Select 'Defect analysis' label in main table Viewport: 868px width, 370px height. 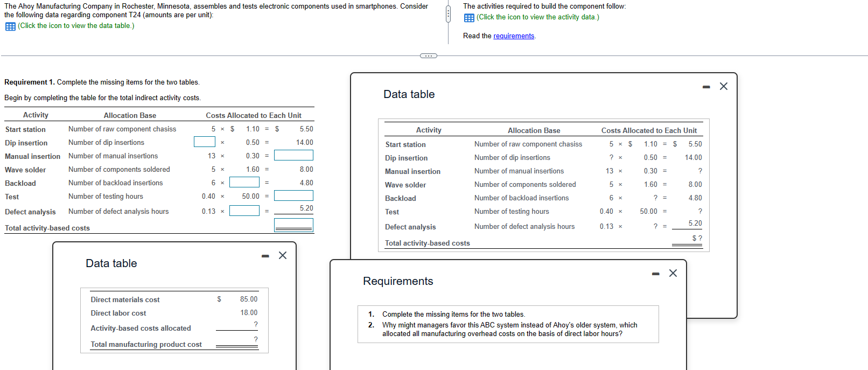[x=30, y=212]
